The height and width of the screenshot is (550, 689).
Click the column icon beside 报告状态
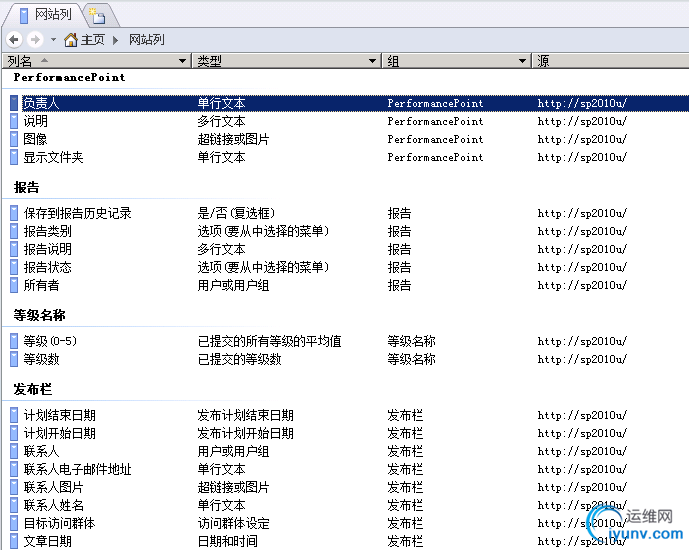pos(15,267)
